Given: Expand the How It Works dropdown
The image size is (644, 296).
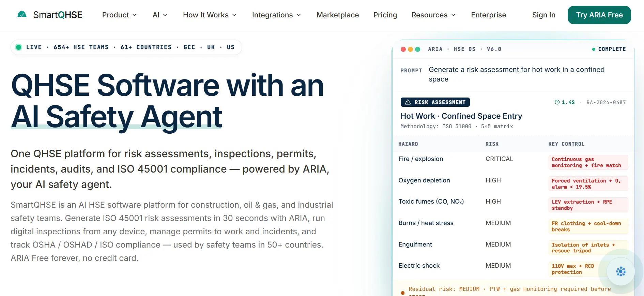Looking at the screenshot, I should (210, 15).
